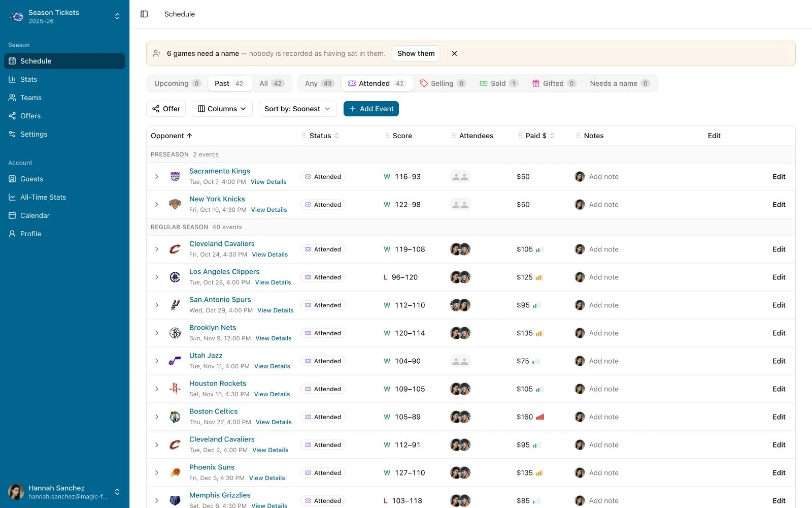Click the drag handle beside Score column
The width and height of the screenshot is (812, 508).
click(387, 136)
